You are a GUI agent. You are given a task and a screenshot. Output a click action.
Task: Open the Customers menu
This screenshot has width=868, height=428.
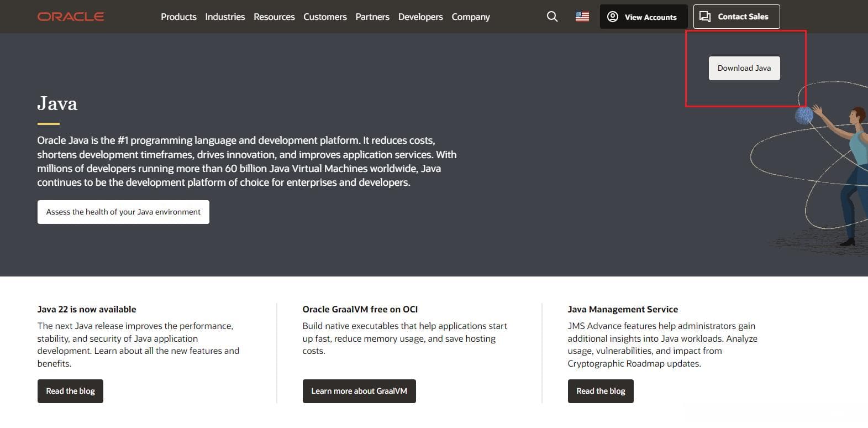pos(325,17)
